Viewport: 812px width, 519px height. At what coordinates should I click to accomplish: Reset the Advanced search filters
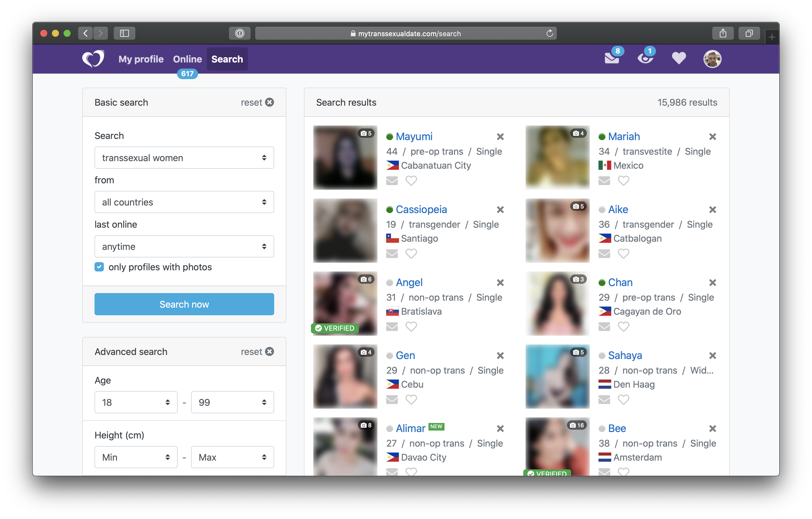257,352
